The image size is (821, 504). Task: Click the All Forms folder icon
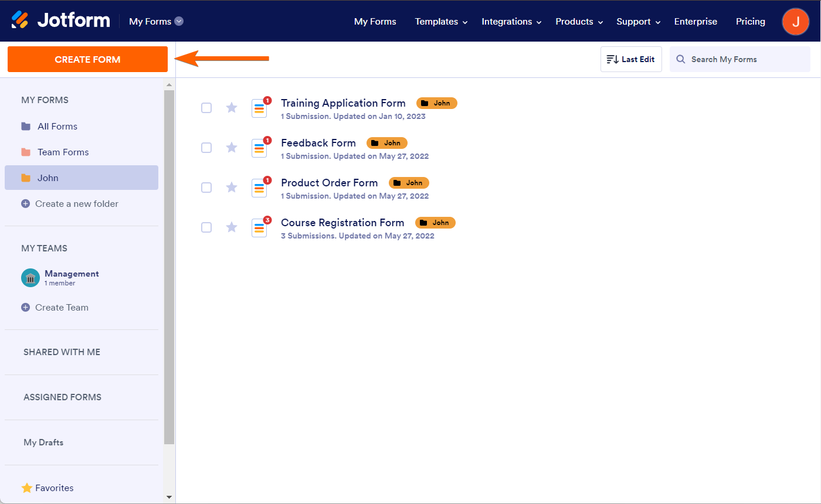click(26, 126)
